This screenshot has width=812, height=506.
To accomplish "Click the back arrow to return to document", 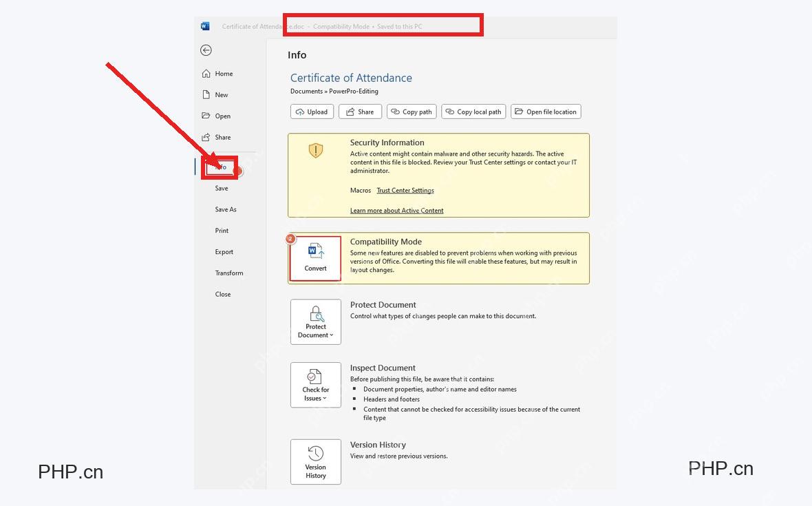I will (x=206, y=50).
